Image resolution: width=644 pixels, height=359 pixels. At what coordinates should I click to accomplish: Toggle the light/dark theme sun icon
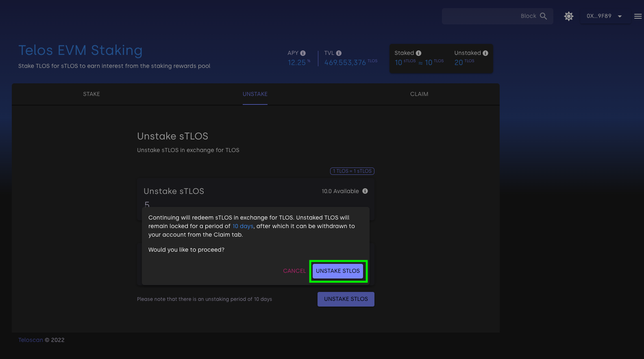click(x=568, y=16)
